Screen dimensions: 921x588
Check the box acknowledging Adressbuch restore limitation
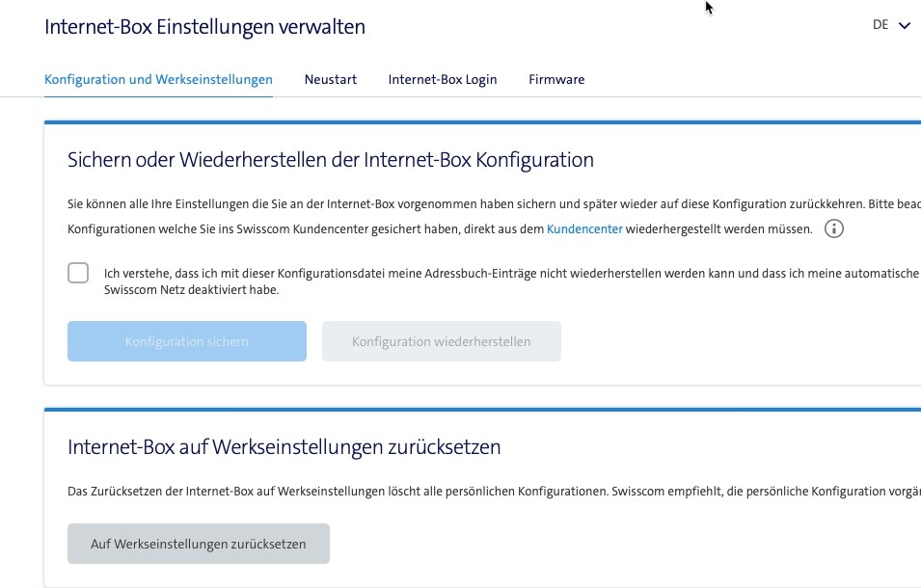click(x=77, y=274)
